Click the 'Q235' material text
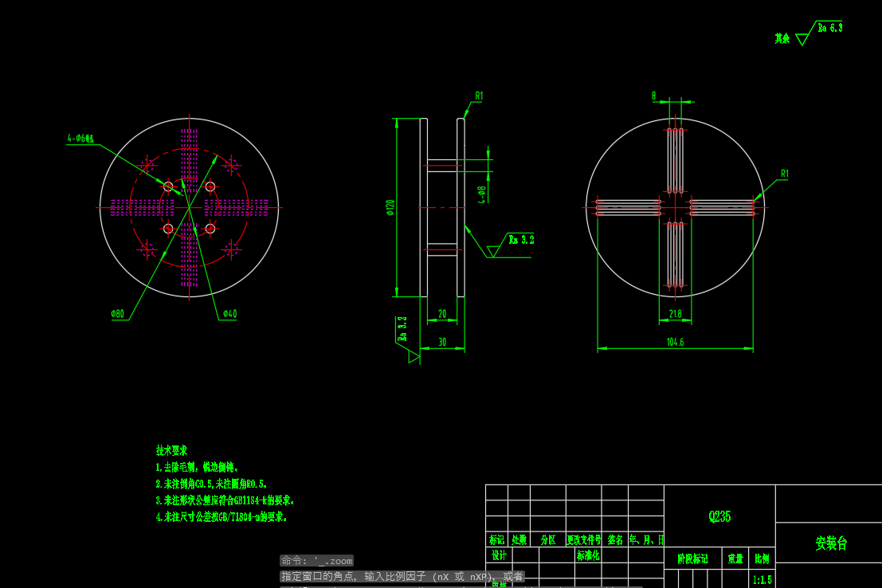This screenshot has height=588, width=882. pyautogui.click(x=719, y=516)
